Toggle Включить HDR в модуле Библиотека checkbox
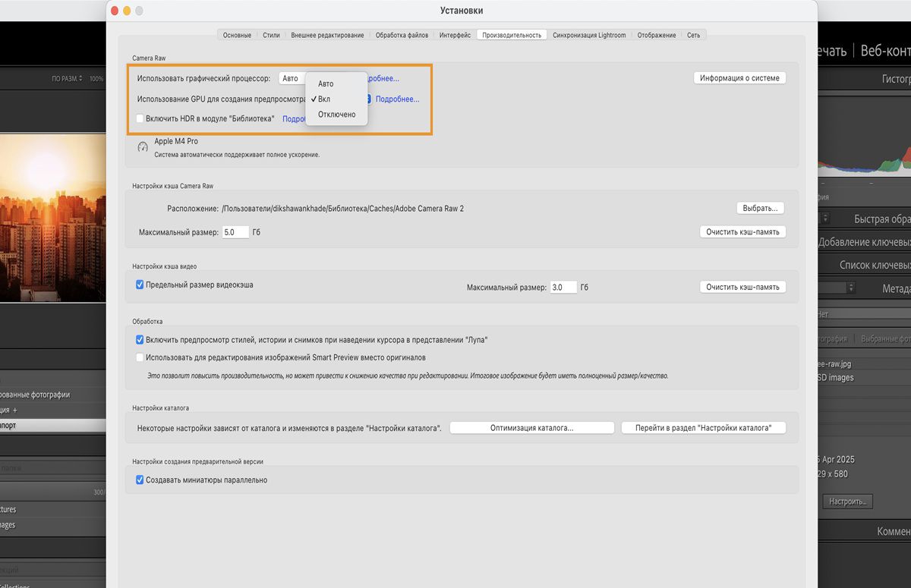This screenshot has height=588, width=911. [140, 118]
